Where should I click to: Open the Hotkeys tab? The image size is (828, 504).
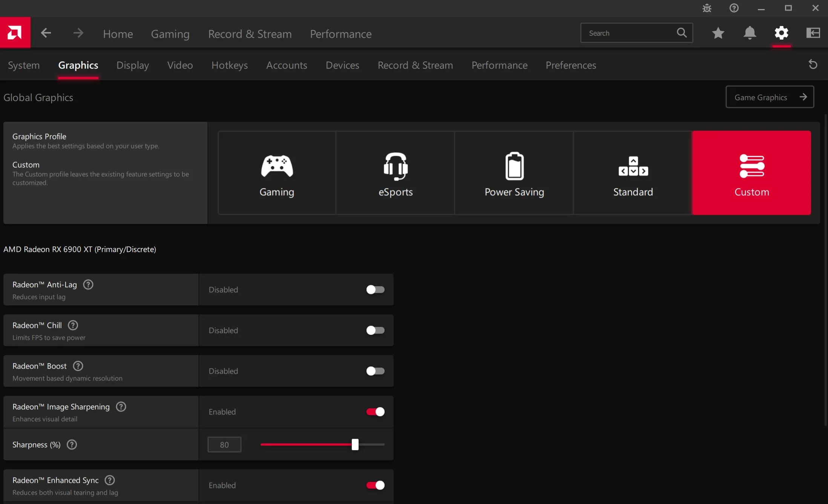230,65
